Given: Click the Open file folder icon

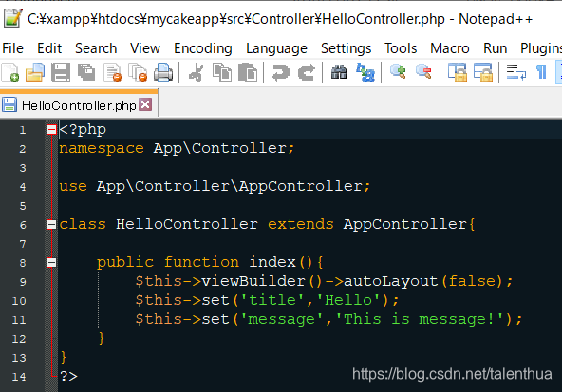Looking at the screenshot, I should pyautogui.click(x=35, y=72).
